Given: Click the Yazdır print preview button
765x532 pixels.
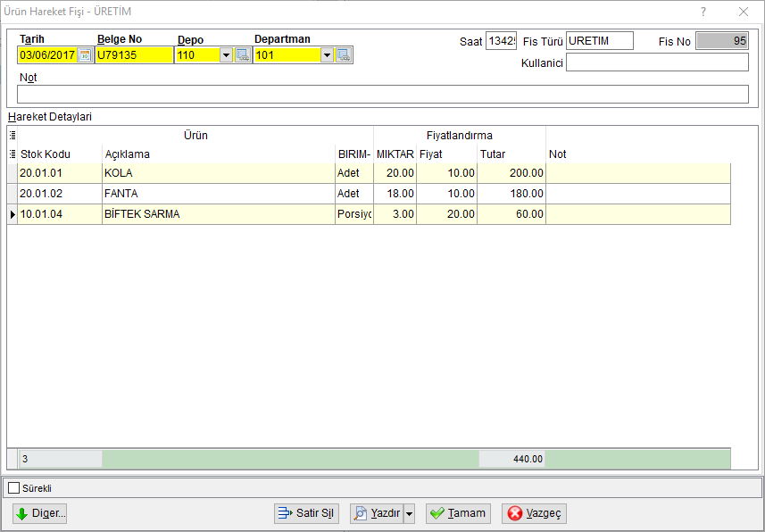Looking at the screenshot, I should (377, 513).
